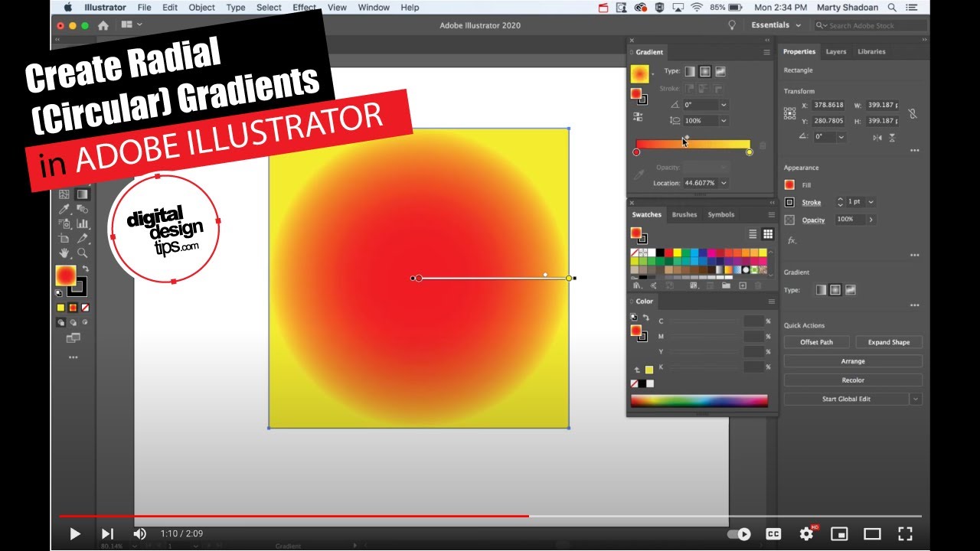980x551 pixels.
Task: Click Delete Stop trash icon
Action: point(763,145)
